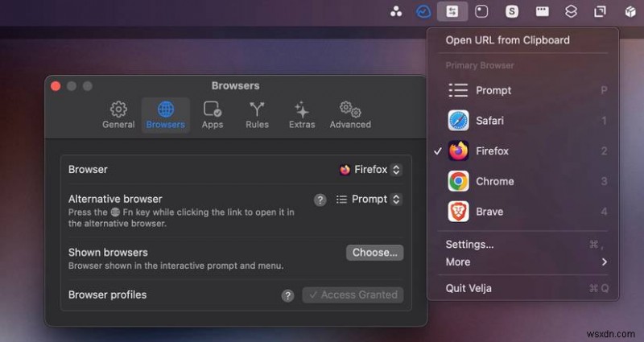Click the Access Granted button
The width and height of the screenshot is (644, 342).
[x=353, y=295]
